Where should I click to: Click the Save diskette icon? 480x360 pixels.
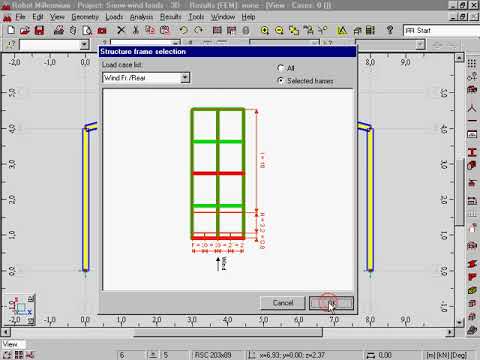point(40,30)
